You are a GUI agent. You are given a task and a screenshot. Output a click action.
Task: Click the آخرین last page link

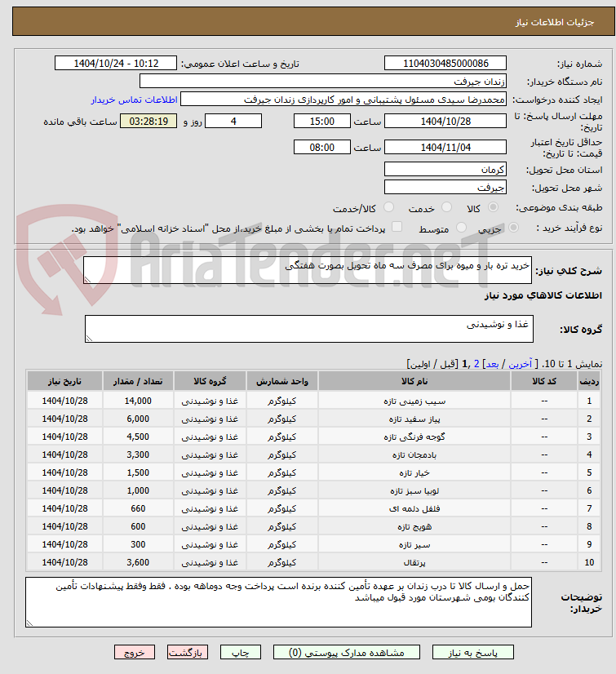click(x=521, y=364)
